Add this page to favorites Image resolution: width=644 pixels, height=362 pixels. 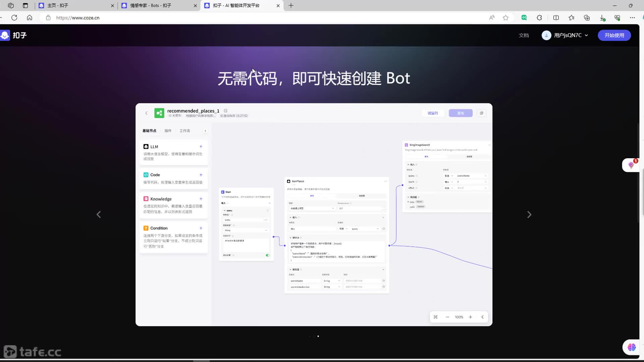[506, 18]
